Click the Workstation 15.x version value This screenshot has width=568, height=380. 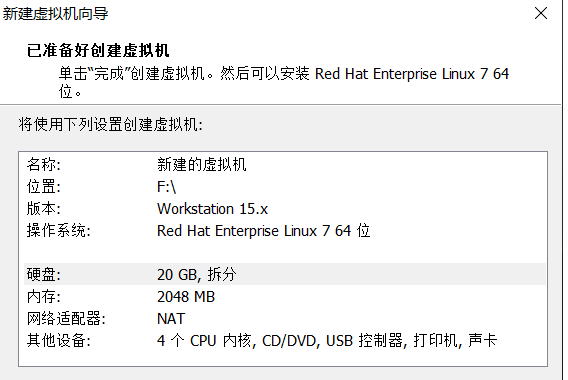(212, 209)
